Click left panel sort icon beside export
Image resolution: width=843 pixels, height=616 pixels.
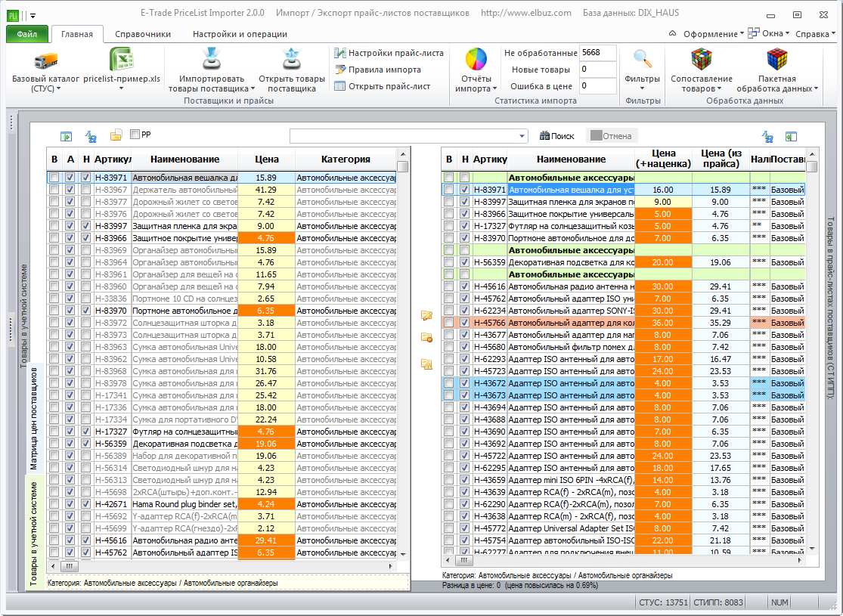pyautogui.click(x=91, y=137)
